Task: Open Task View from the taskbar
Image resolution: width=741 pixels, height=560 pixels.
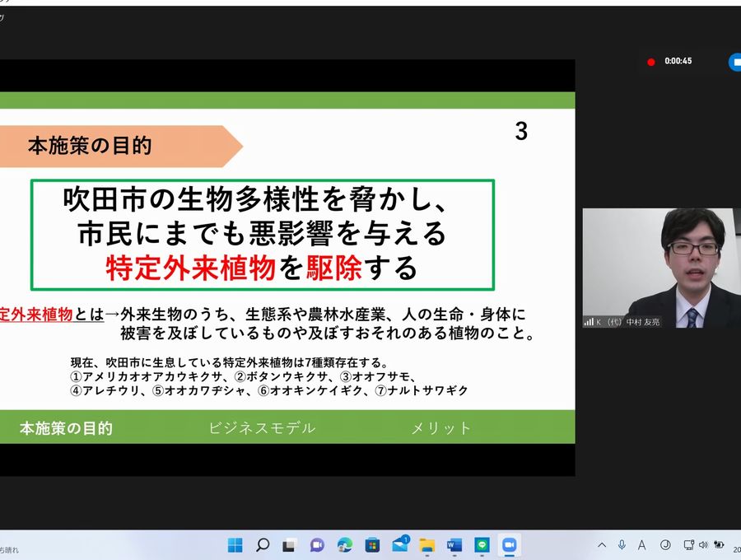Action: pos(290,545)
